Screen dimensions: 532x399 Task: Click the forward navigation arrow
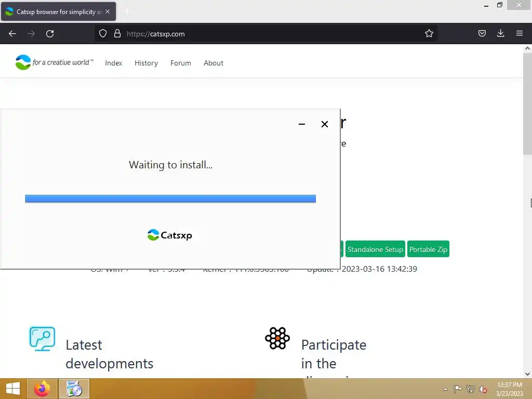click(31, 34)
